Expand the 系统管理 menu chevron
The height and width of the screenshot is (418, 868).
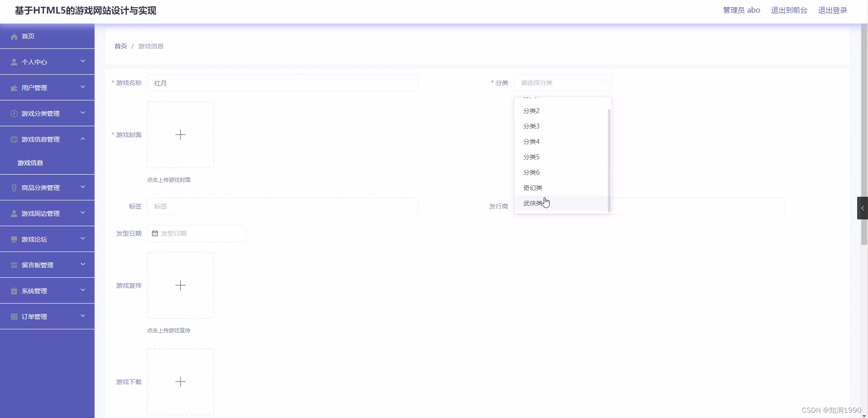83,290
